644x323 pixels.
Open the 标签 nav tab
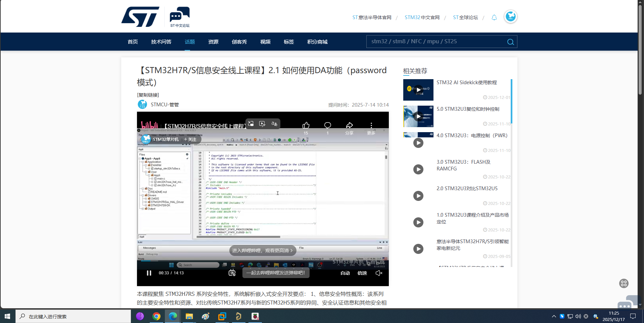point(289,42)
